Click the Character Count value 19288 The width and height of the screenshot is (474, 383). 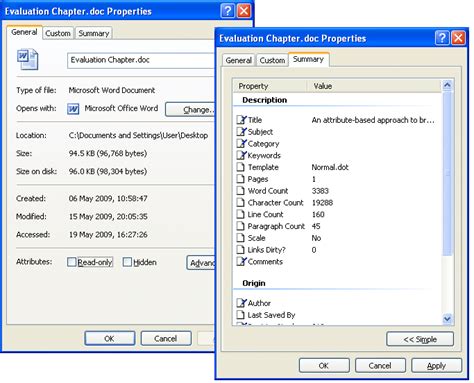322,202
